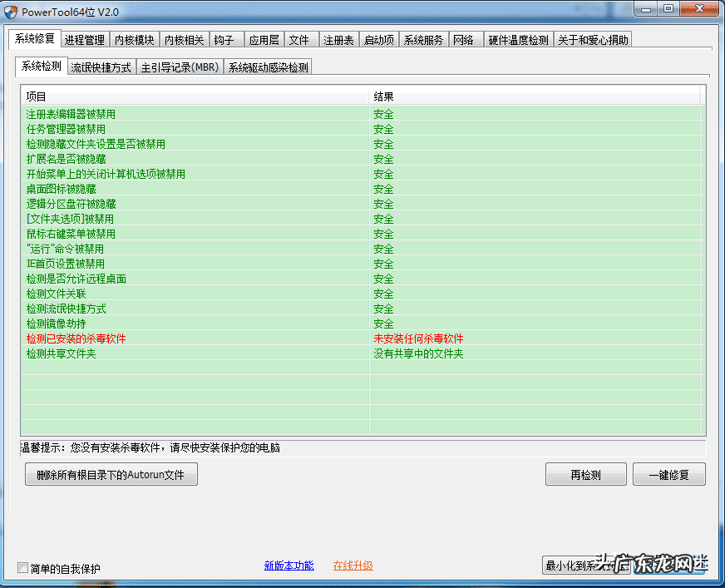Image resolution: width=725 pixels, height=588 pixels.
Task: Open the 主引导记录(MBR) sub-tab
Action: [x=182, y=67]
